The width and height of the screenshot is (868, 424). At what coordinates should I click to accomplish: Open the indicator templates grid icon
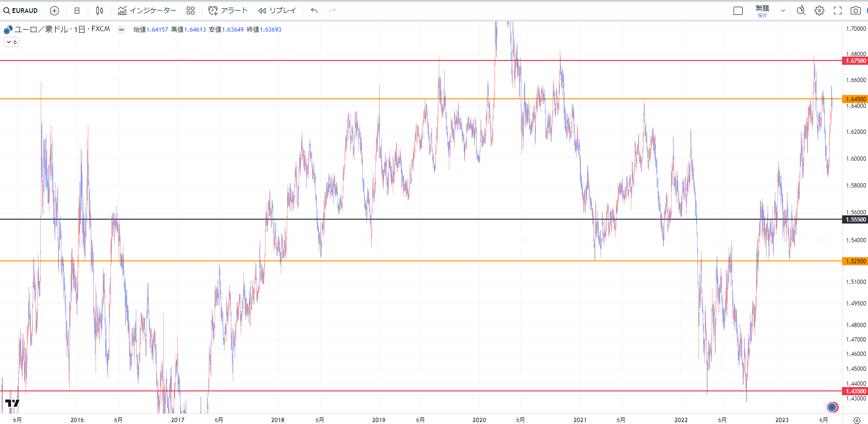(191, 11)
